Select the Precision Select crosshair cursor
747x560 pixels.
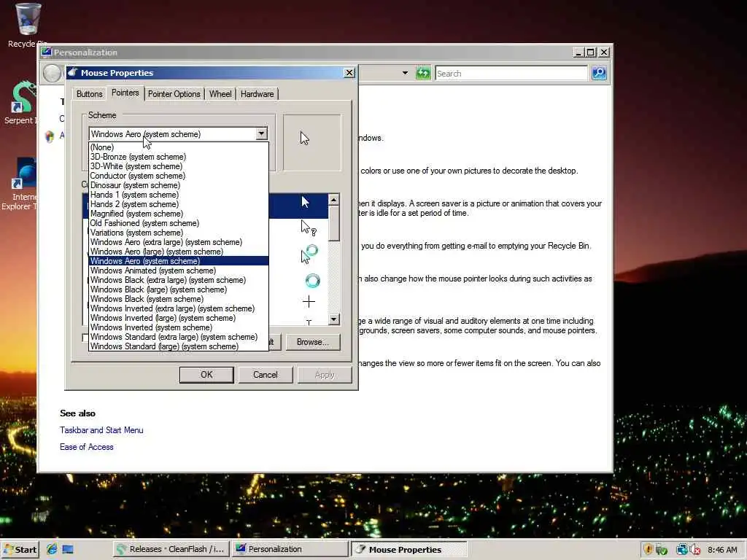coord(309,301)
